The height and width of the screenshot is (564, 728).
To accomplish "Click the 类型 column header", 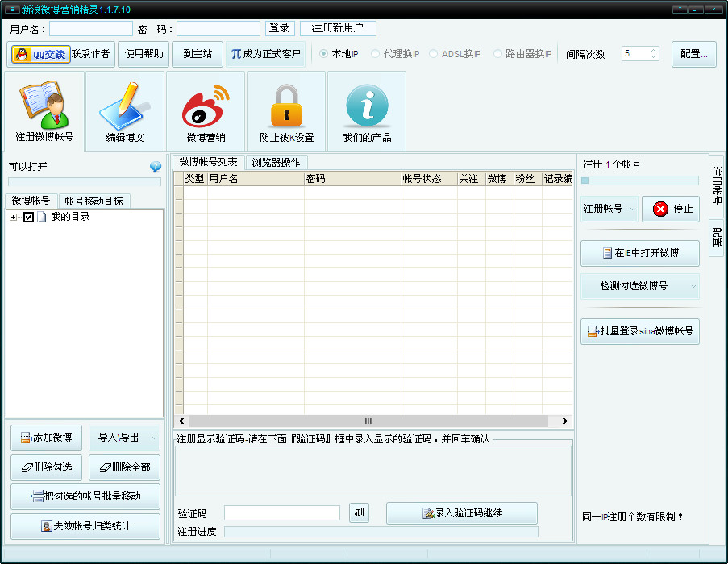I will (x=195, y=179).
